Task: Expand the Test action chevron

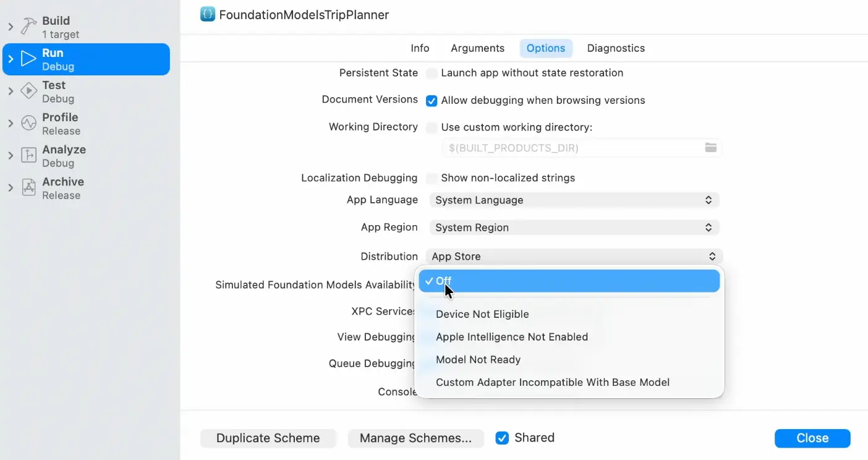Action: coord(11,91)
